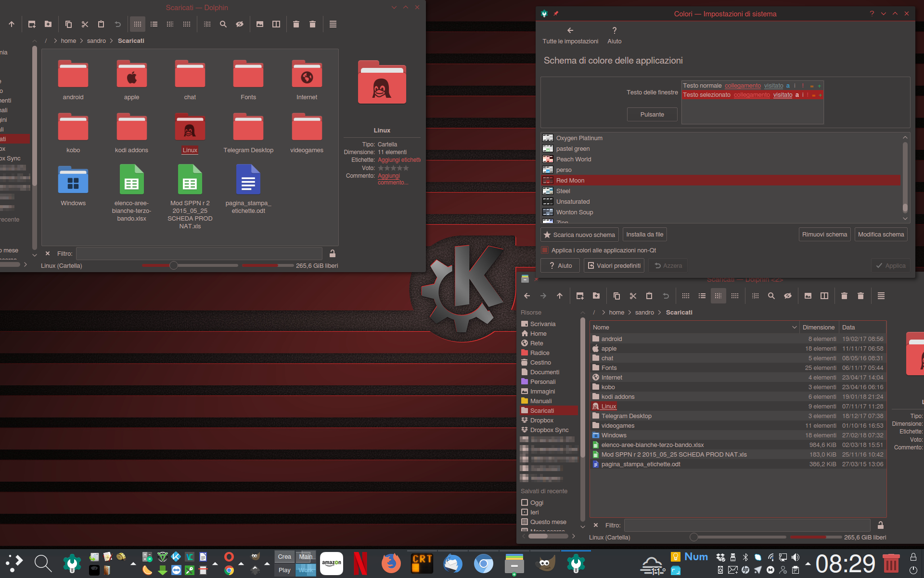Image resolution: width=924 pixels, height=578 pixels.
Task: Enable applying colors to non-Qt applications
Action: point(545,250)
